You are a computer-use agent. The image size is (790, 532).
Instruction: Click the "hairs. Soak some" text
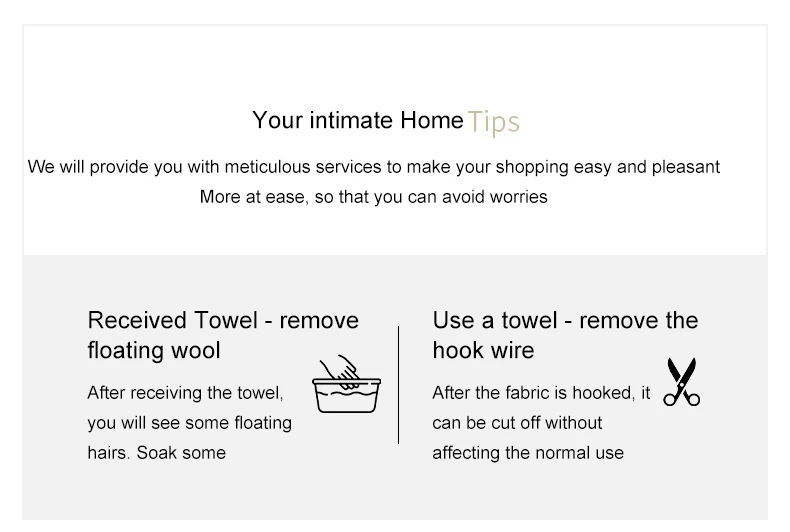[156, 453]
